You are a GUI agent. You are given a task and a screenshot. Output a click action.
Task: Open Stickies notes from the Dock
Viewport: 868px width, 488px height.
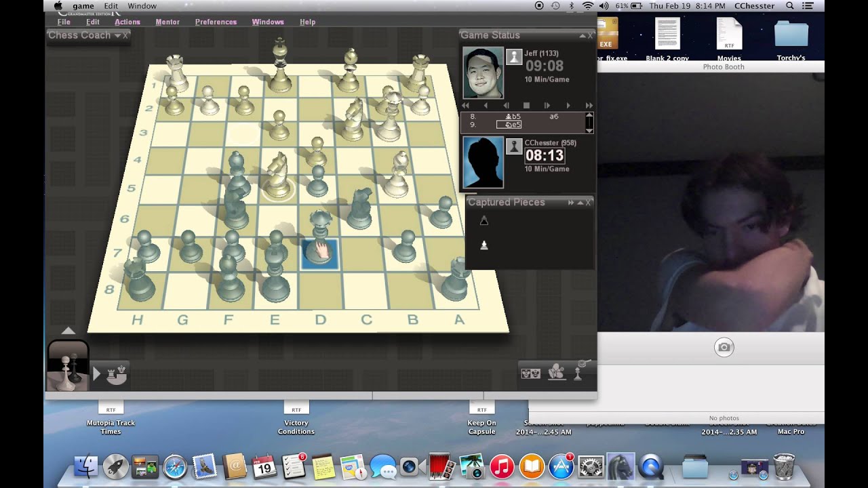coord(323,467)
